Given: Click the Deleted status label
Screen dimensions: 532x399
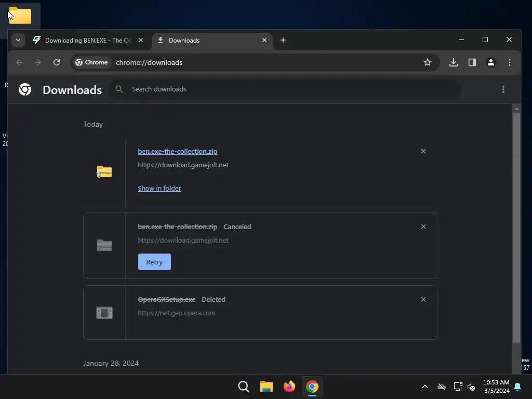Looking at the screenshot, I should coord(214,300).
